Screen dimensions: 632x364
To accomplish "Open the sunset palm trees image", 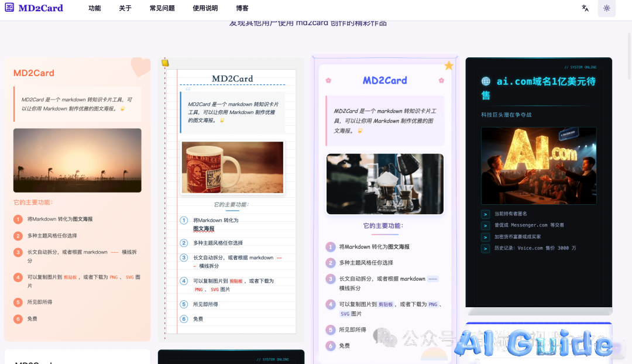I will pos(77,160).
